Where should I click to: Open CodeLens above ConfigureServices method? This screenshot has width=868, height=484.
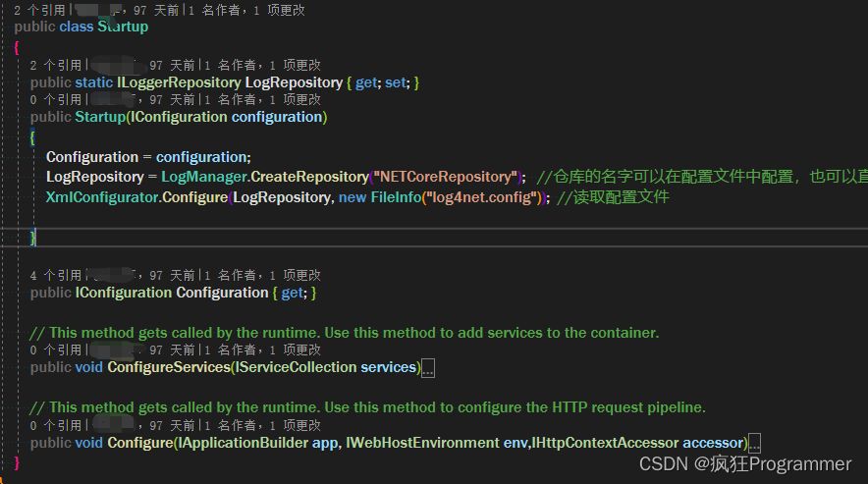pos(176,350)
